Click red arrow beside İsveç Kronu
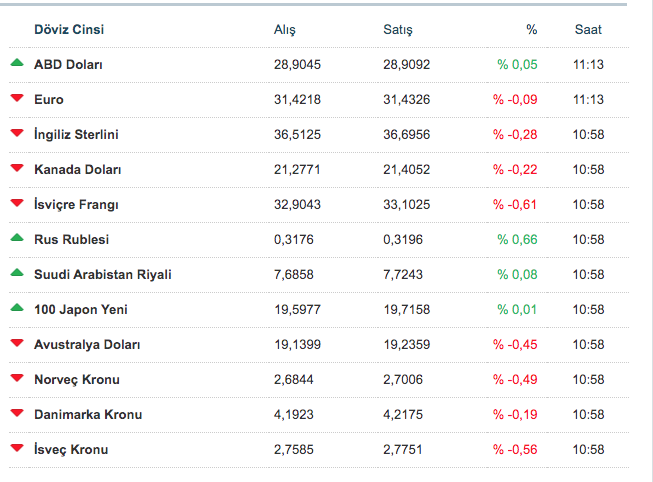This screenshot has height=482, width=653. click(x=16, y=448)
